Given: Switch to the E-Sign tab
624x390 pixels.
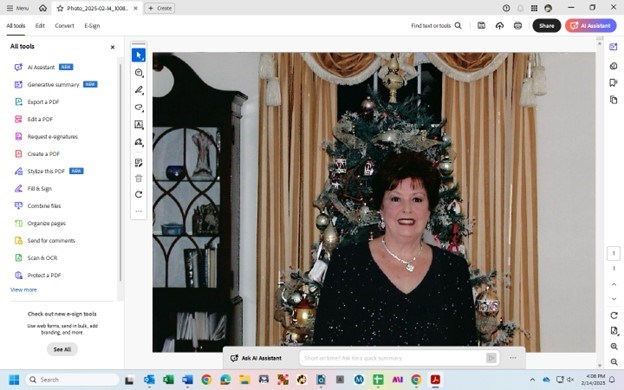Looking at the screenshot, I should click(x=92, y=26).
